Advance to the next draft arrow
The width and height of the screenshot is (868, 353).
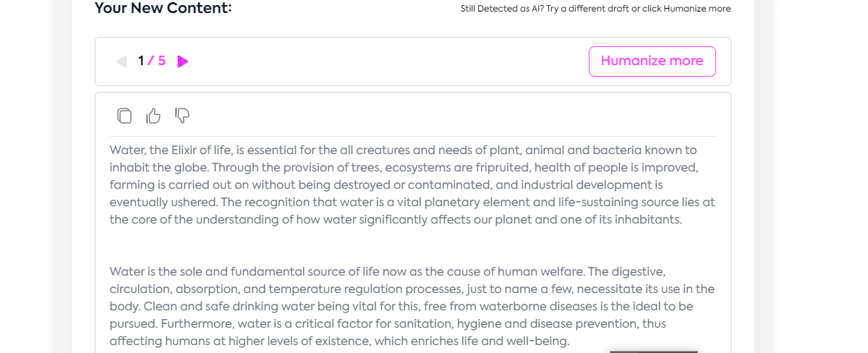183,61
